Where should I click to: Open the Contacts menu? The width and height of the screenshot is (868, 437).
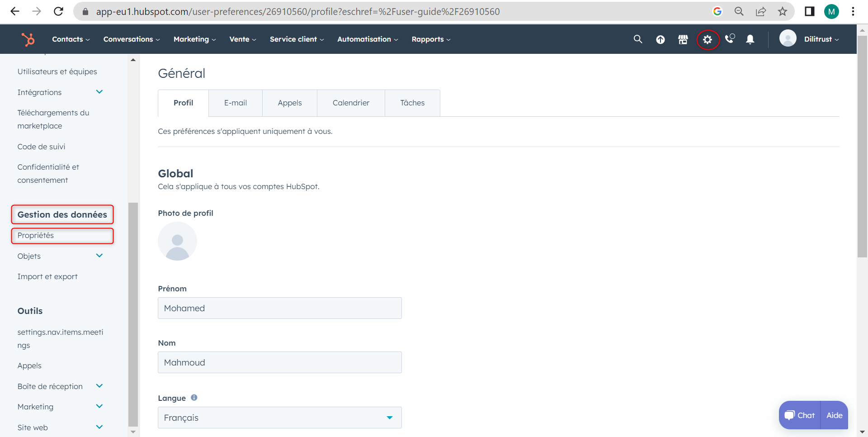tap(71, 39)
